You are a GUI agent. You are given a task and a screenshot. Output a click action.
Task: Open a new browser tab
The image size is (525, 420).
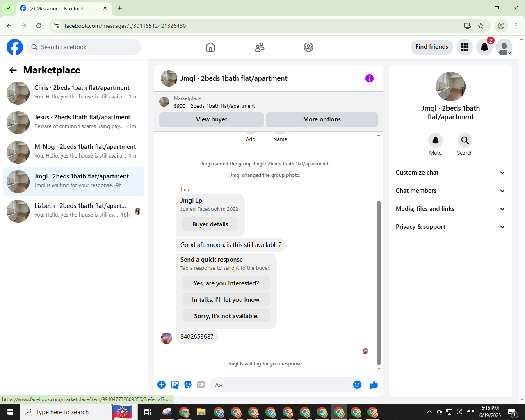(120, 8)
